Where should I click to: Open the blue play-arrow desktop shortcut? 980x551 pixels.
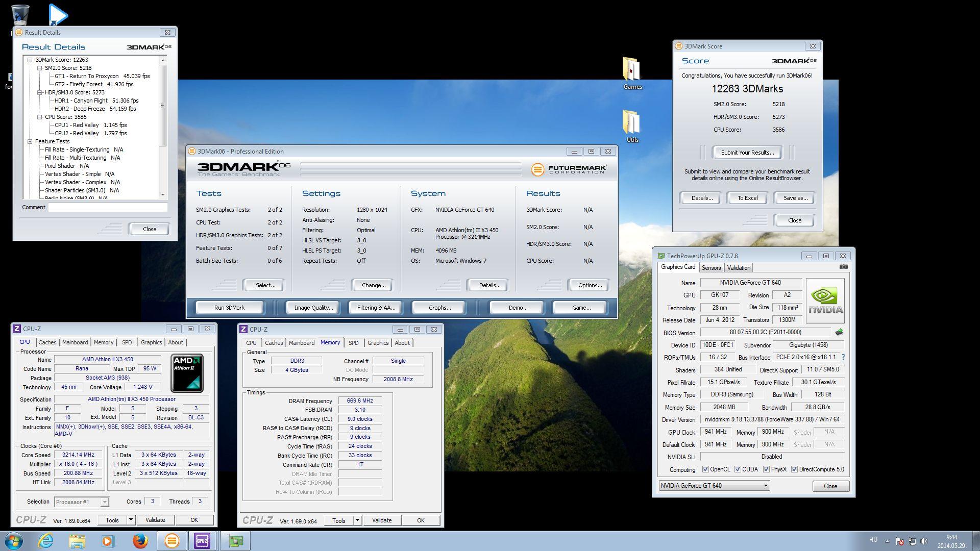58,14
